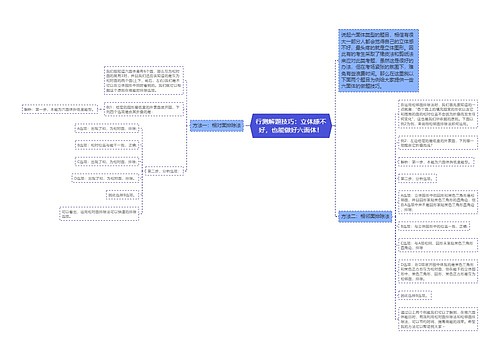The width and height of the screenshot is (500, 360).
Task: Click the bottom-right final summary paragraph node
Action: click(438, 319)
